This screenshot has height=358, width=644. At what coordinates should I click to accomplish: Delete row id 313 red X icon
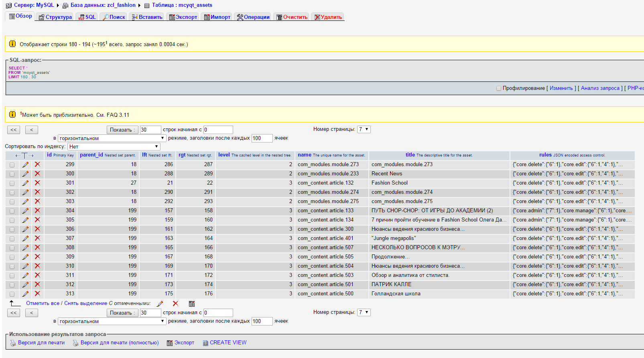click(37, 293)
